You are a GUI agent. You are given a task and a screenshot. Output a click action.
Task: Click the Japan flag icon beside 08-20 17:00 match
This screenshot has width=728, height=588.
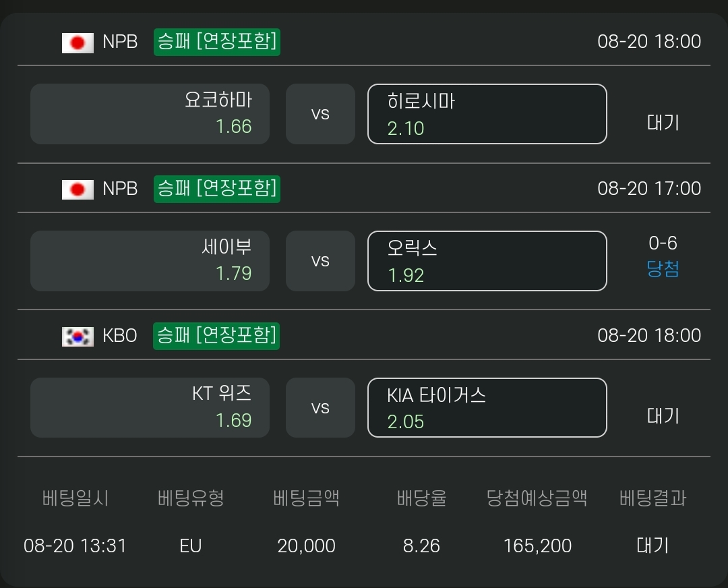78,189
